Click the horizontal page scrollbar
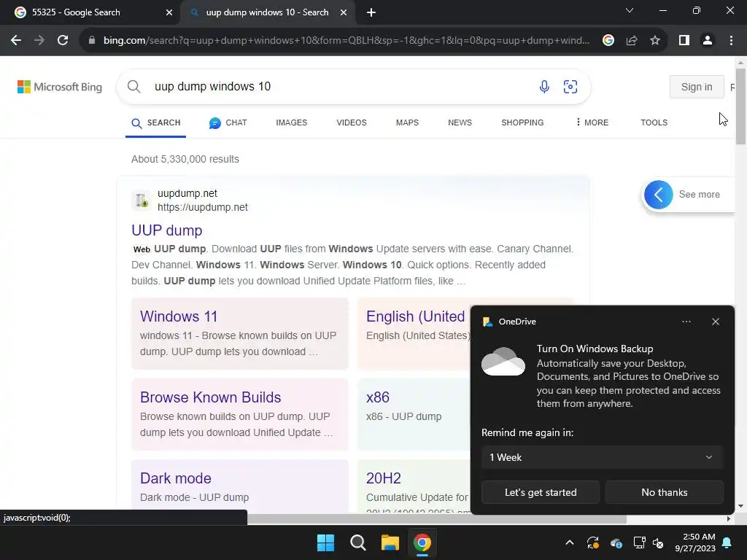 (x=437, y=519)
